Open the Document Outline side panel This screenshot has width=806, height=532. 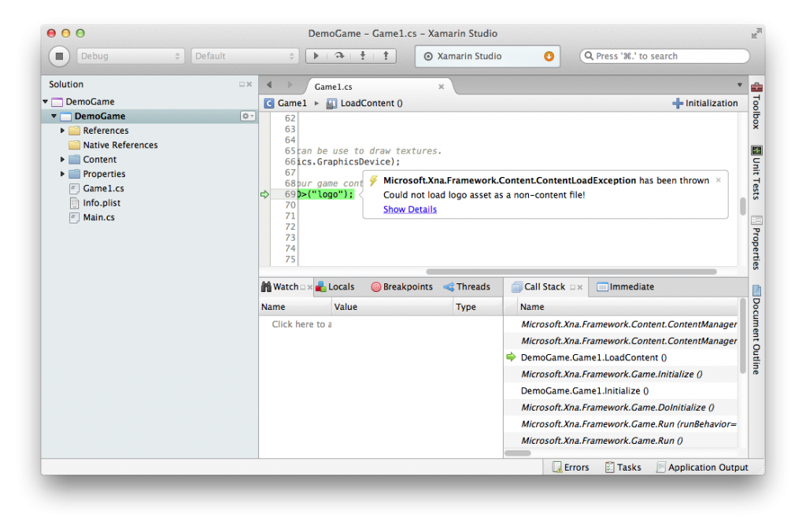[x=756, y=330]
